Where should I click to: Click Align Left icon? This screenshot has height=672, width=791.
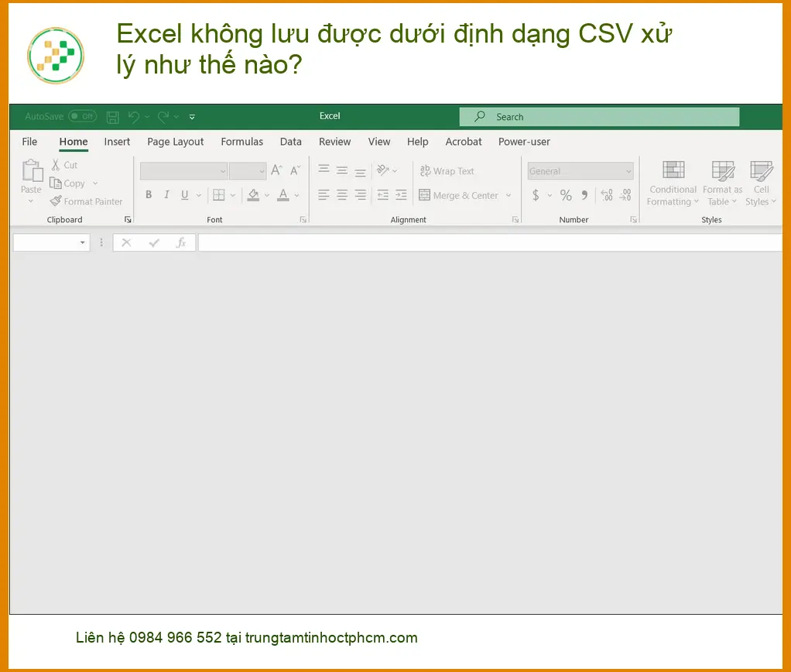coord(324,195)
